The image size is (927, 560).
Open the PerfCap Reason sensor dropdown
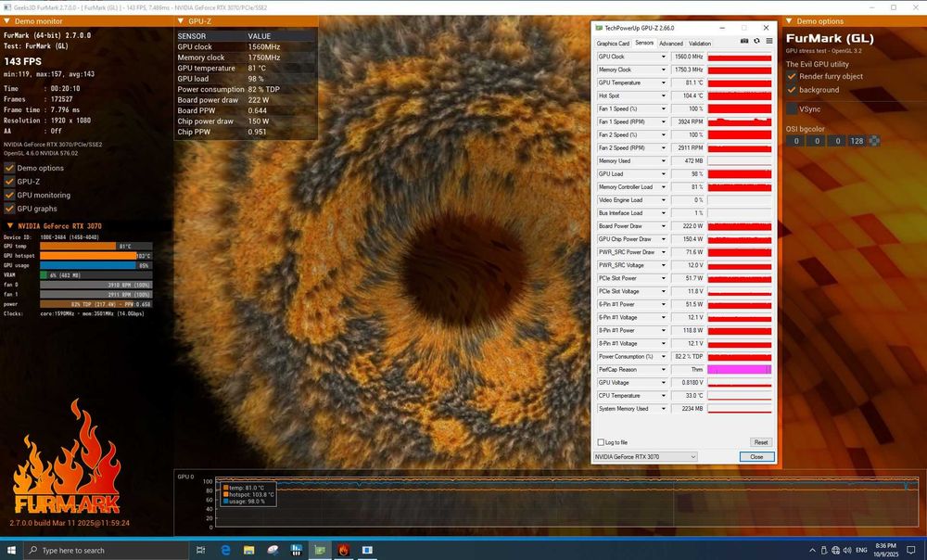pos(664,370)
